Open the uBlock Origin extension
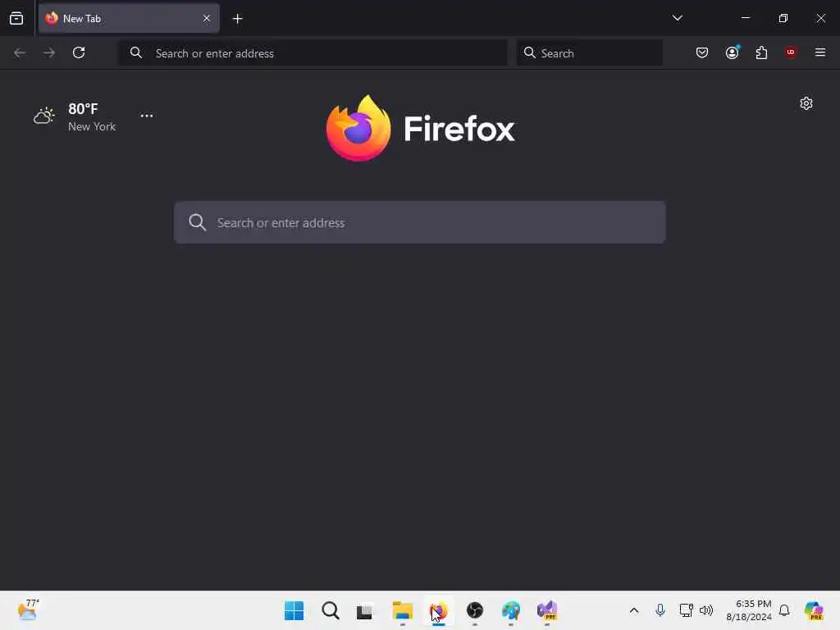840x630 pixels. (x=791, y=52)
